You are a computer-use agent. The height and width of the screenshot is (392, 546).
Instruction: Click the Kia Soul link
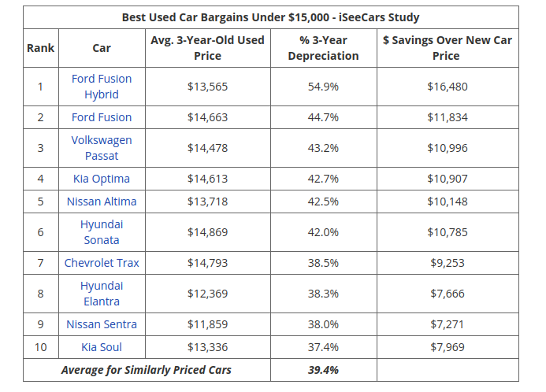(x=102, y=347)
